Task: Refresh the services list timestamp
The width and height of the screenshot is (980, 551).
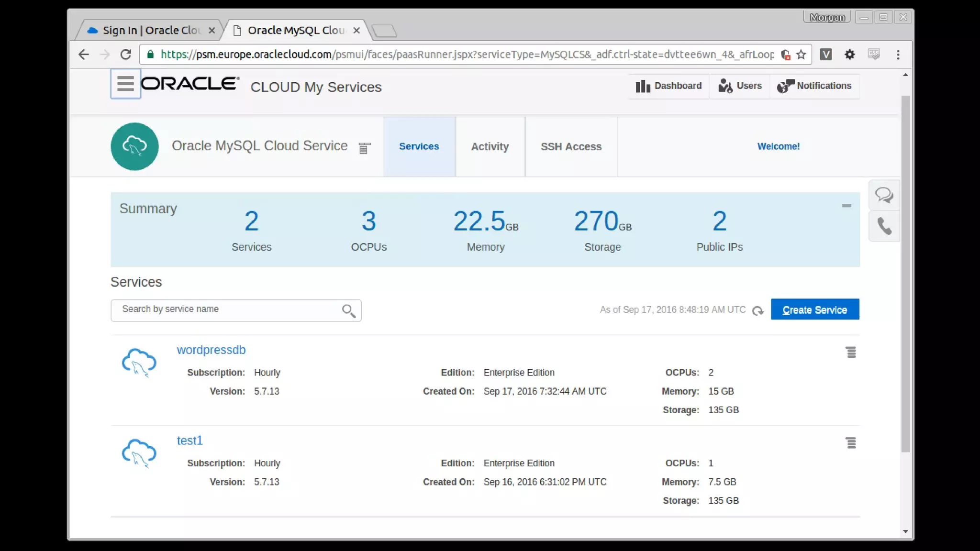Action: 757,311
